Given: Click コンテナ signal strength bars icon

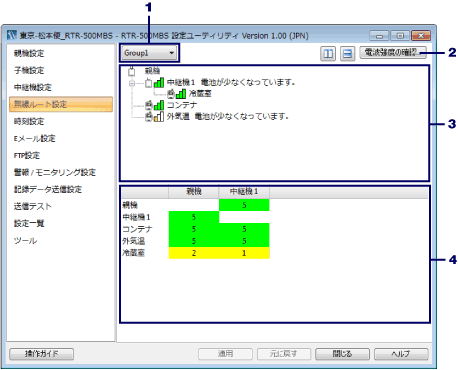Looking at the screenshot, I should point(159,105).
